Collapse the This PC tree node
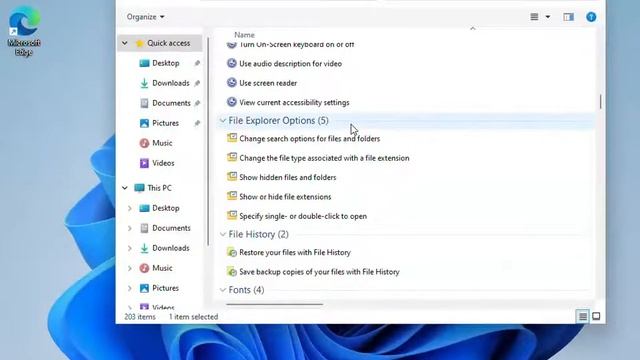The image size is (640, 360). pyautogui.click(x=124, y=188)
